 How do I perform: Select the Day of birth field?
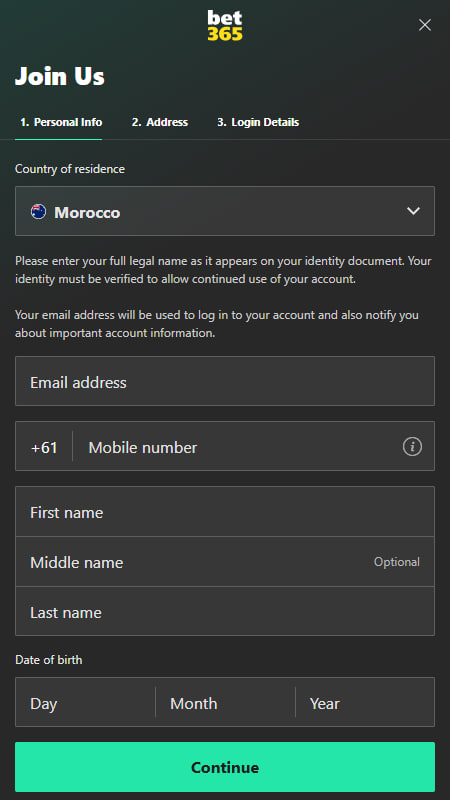(x=85, y=702)
